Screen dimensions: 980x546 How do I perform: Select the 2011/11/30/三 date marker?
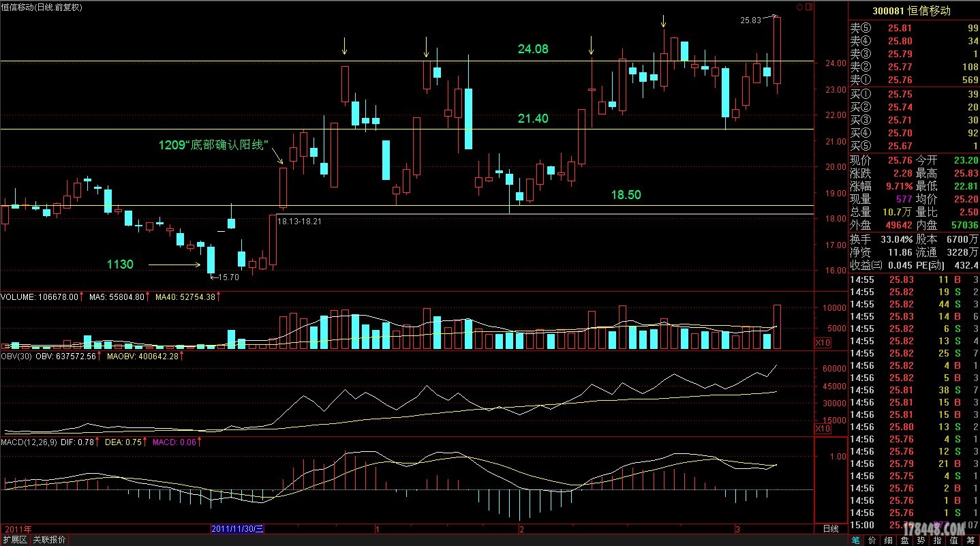[237, 529]
